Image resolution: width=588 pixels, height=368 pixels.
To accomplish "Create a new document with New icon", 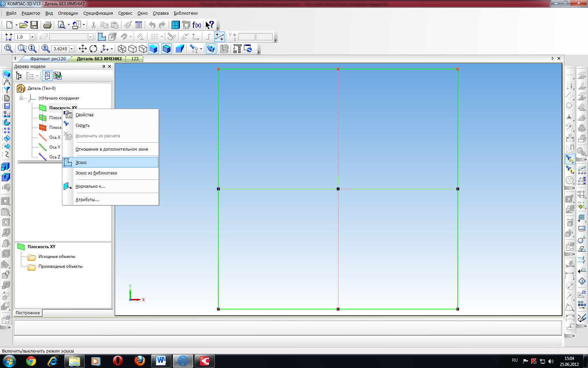I will coord(9,25).
